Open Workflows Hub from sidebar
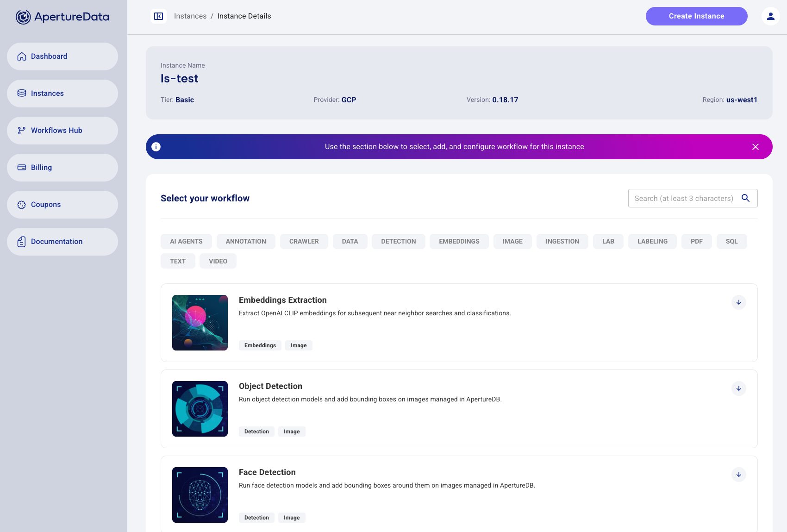Viewport: 787px width, 532px height. (x=62, y=131)
